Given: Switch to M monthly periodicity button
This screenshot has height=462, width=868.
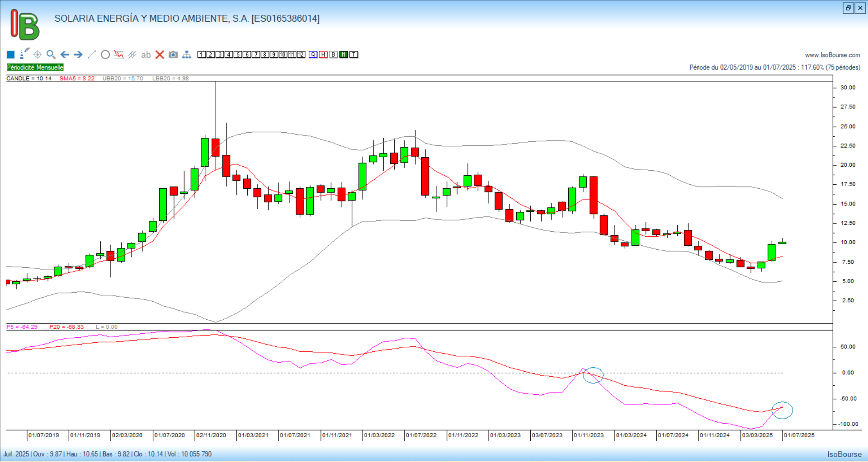Looking at the screenshot, I should (x=344, y=55).
